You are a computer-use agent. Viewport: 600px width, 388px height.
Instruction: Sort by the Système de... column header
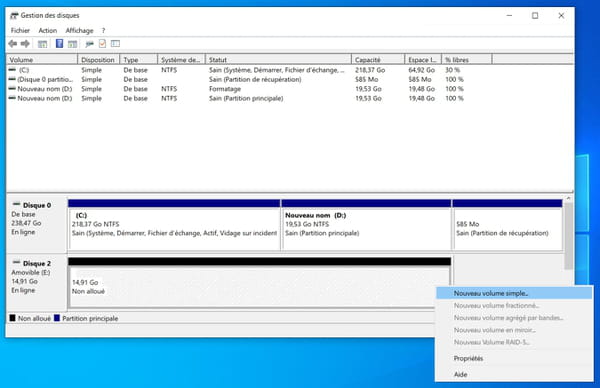tap(181, 60)
